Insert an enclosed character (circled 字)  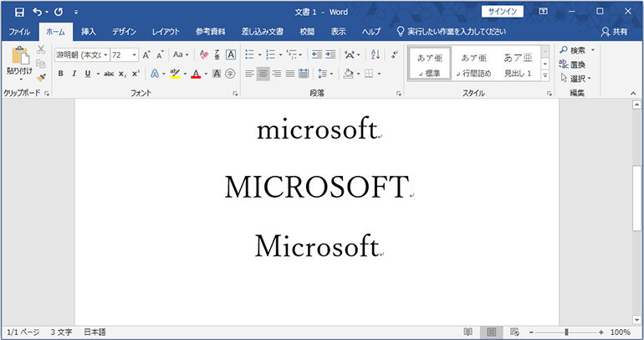230,74
